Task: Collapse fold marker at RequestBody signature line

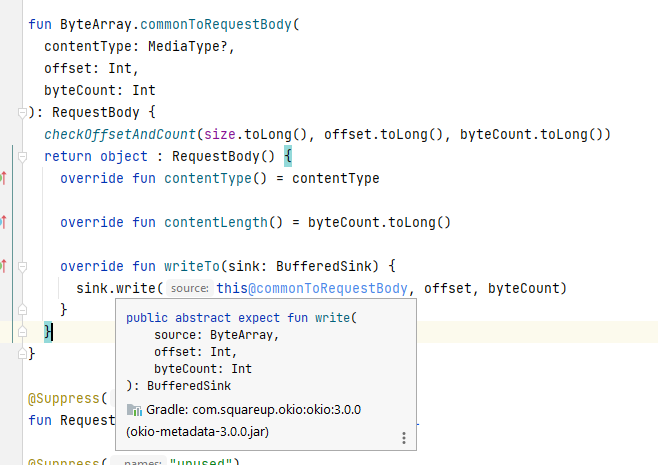Action: pos(22,112)
